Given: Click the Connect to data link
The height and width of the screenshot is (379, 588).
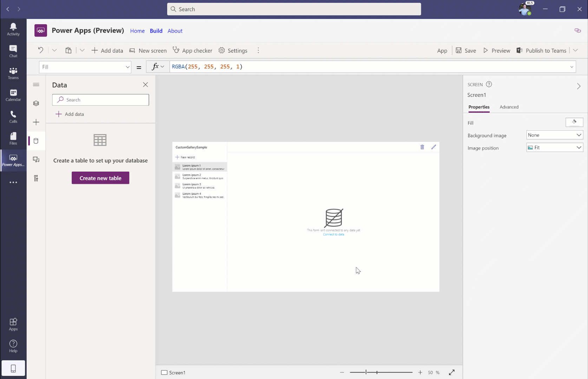Looking at the screenshot, I should pyautogui.click(x=333, y=234).
